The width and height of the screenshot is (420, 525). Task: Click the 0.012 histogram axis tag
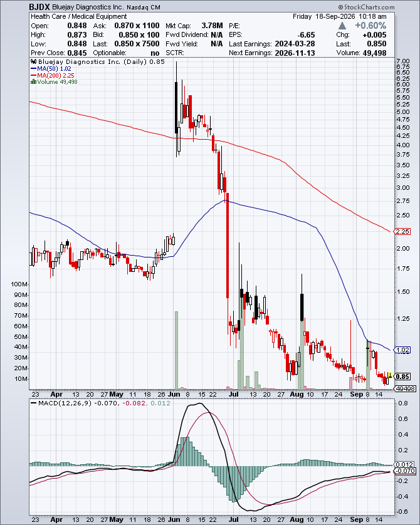[404, 465]
